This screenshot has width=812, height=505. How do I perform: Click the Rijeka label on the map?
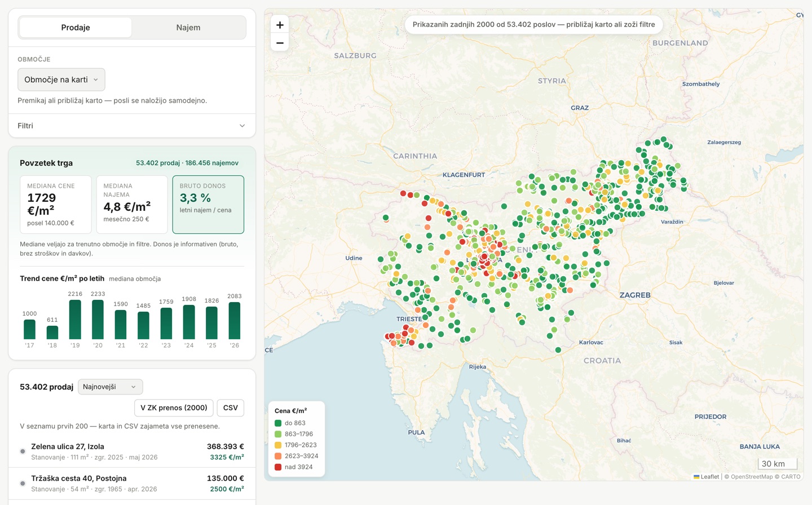[x=478, y=367]
